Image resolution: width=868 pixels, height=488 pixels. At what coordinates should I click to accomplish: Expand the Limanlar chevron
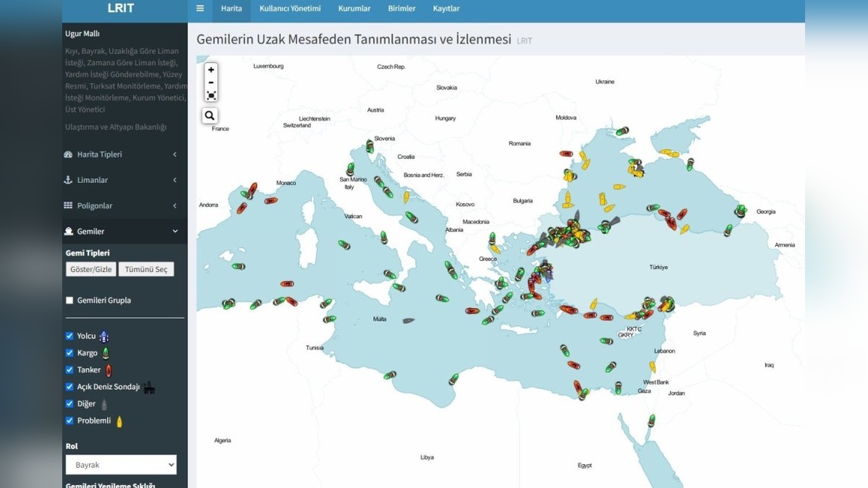175,180
